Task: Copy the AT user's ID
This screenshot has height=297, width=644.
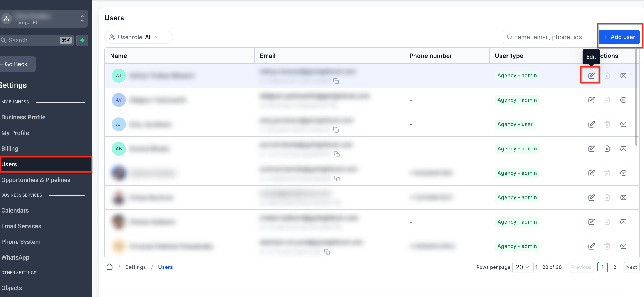Action: pyautogui.click(x=336, y=81)
